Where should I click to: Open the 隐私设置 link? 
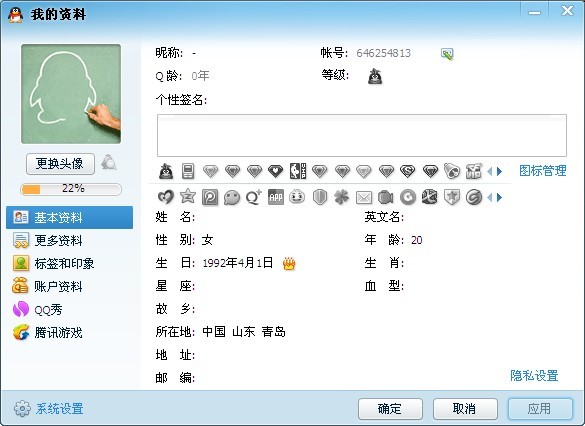tap(534, 375)
